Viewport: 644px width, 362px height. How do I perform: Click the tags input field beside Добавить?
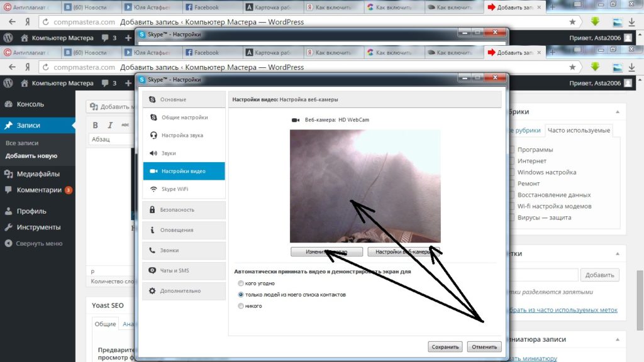(x=543, y=275)
